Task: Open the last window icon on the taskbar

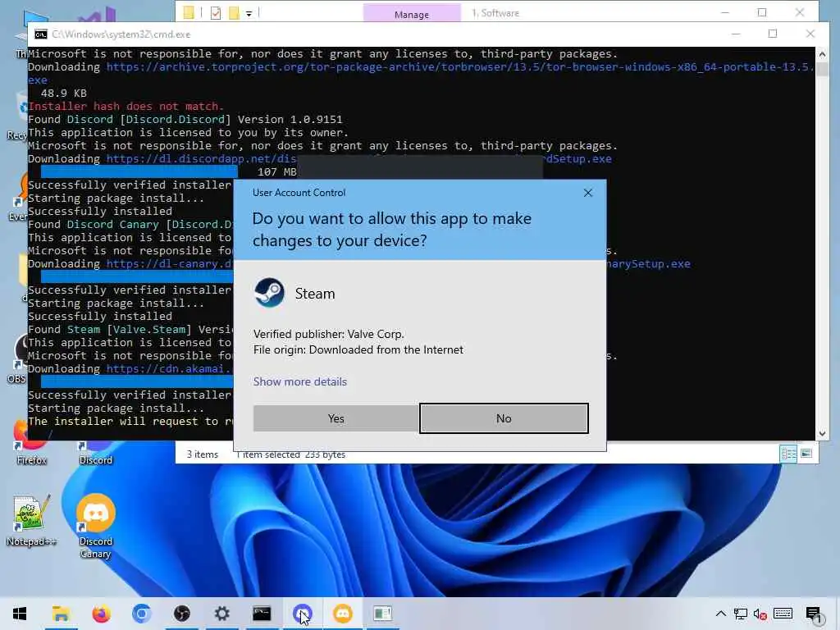Action: [x=382, y=614]
